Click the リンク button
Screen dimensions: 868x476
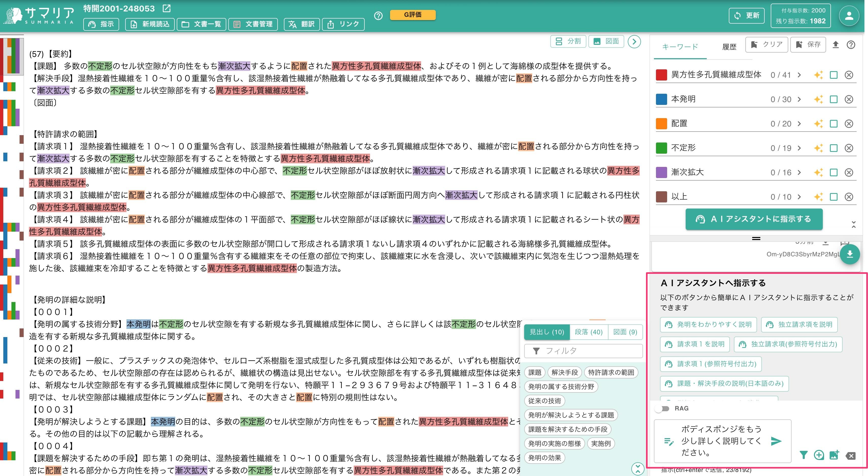343,24
